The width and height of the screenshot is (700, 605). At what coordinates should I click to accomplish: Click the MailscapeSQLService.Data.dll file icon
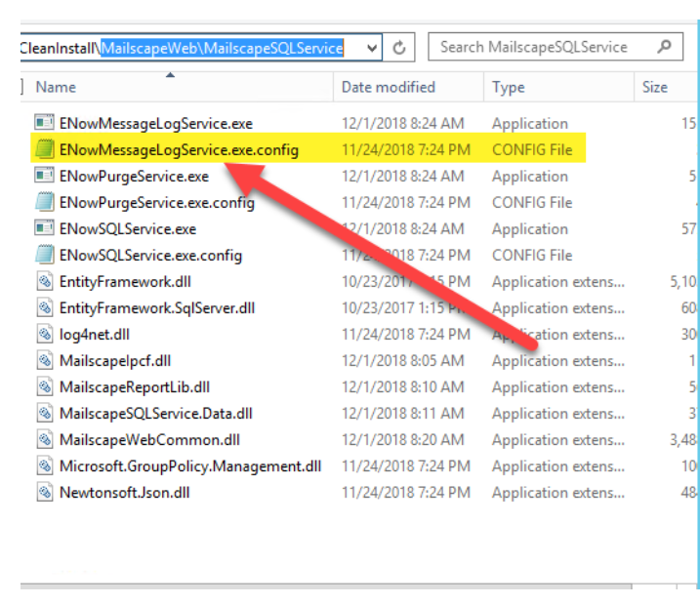pos(45,413)
